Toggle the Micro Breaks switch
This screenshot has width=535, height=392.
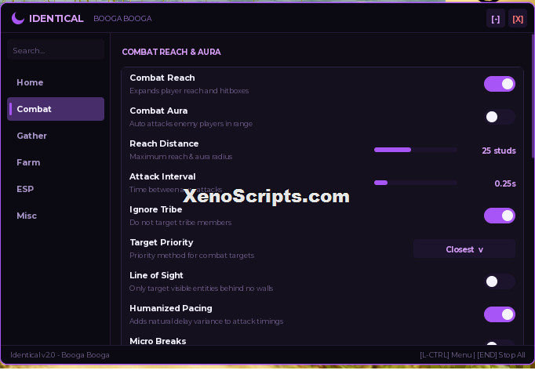coord(500,343)
